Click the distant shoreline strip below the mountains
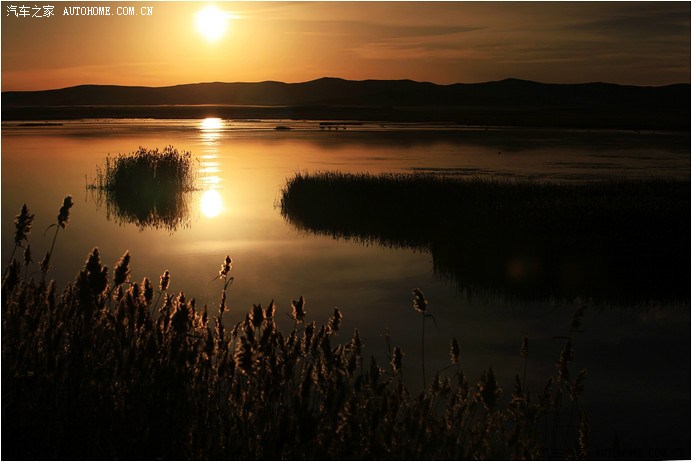This screenshot has width=692, height=462. pos(400,114)
